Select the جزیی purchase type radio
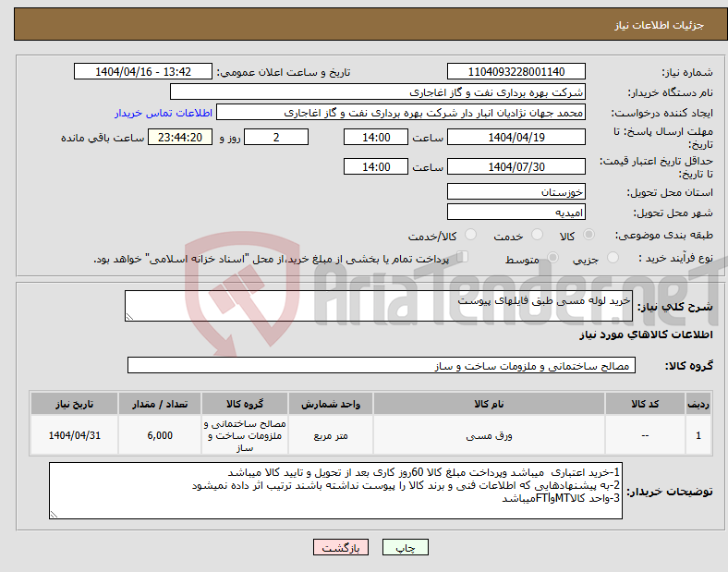Screen dimensions: 728x572 613,257
